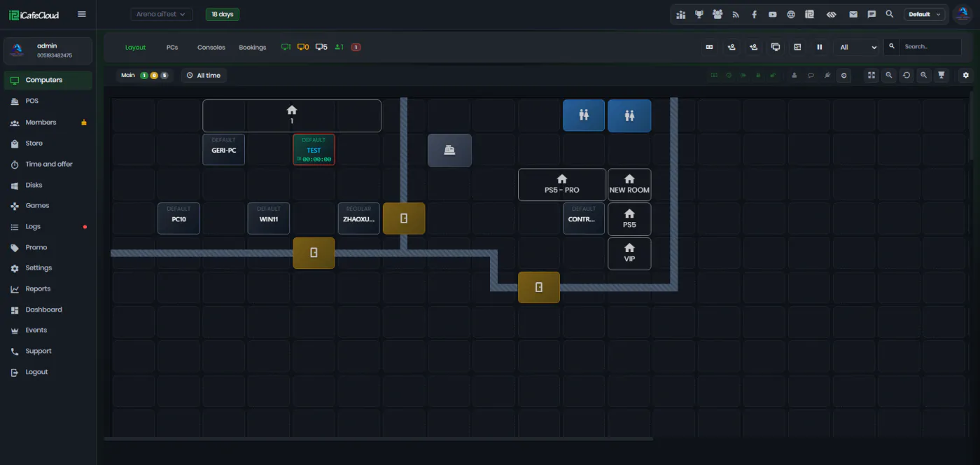The image size is (980, 465).
Task: Switch to the Consoles tab
Action: click(211, 47)
